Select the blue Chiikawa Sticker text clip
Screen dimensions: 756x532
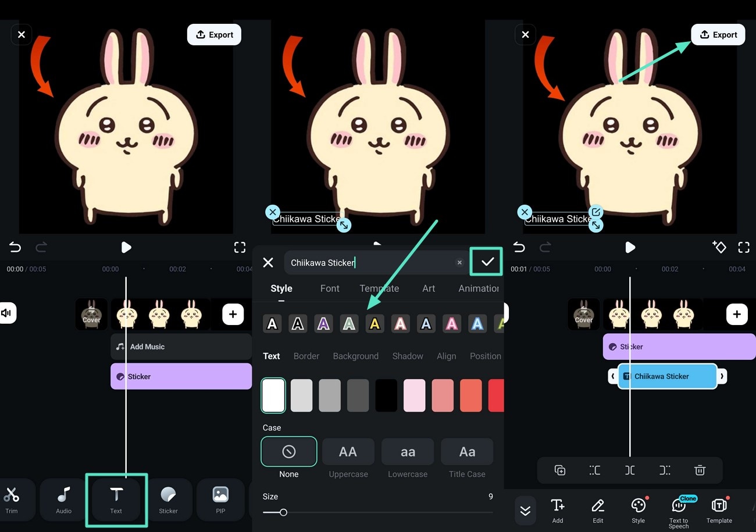(x=667, y=376)
